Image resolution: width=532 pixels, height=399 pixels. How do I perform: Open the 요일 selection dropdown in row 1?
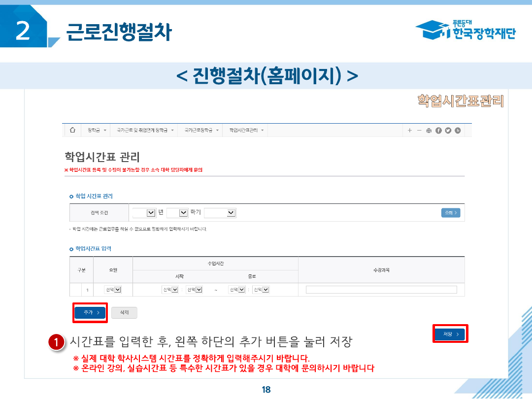click(x=113, y=290)
